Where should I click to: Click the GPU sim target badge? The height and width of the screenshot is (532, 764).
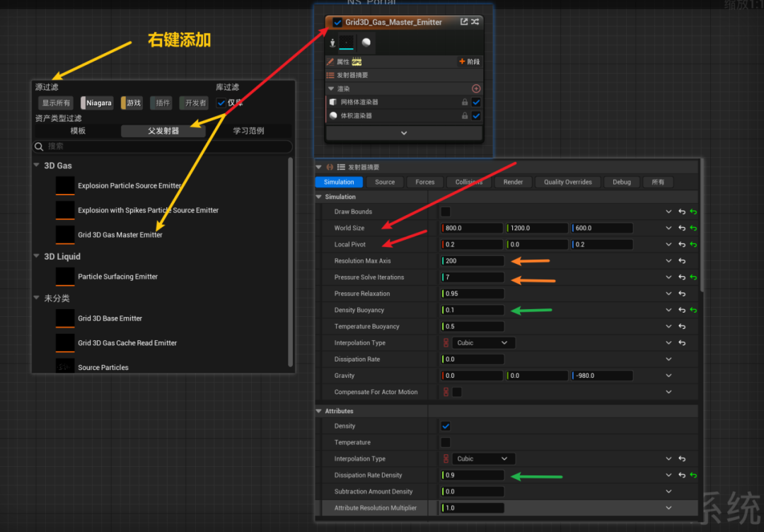pyautogui.click(x=357, y=62)
